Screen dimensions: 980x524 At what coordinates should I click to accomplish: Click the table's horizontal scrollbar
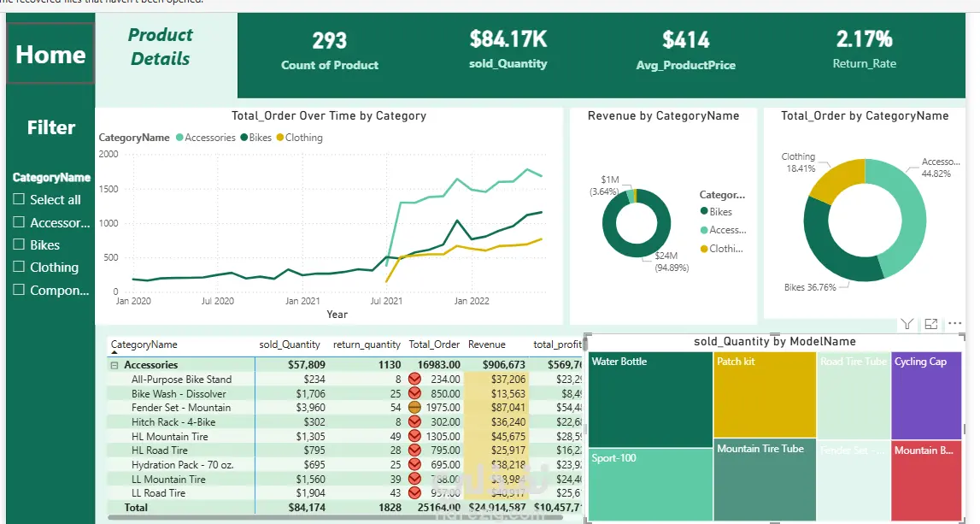point(337,518)
